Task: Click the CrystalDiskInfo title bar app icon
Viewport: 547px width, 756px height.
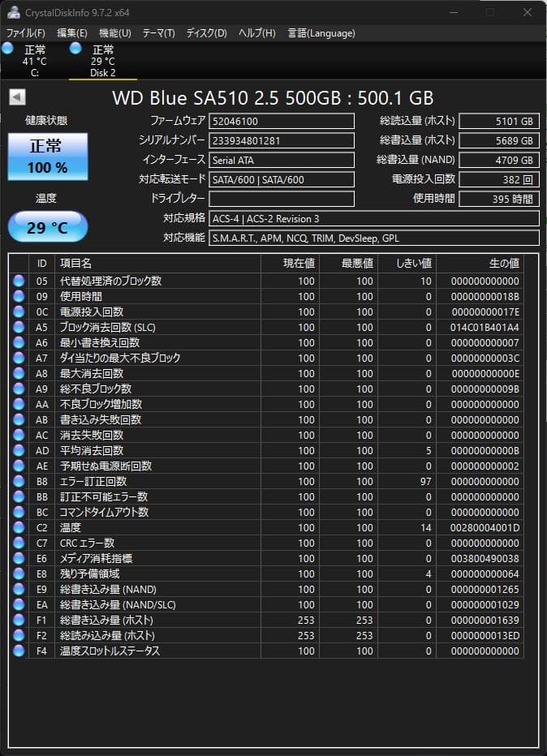Action: [14, 12]
